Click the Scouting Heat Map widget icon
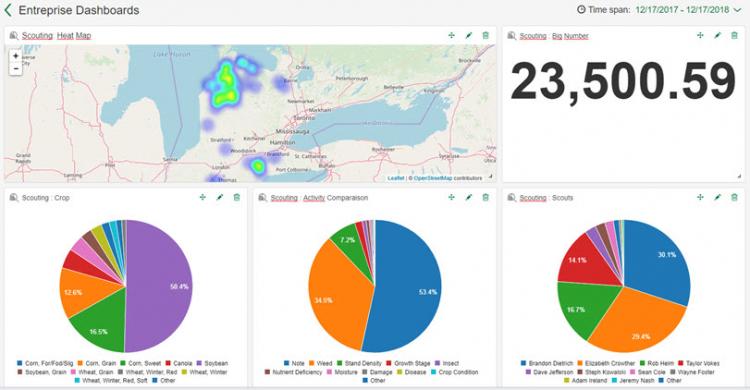The width and height of the screenshot is (750, 390). (x=14, y=35)
